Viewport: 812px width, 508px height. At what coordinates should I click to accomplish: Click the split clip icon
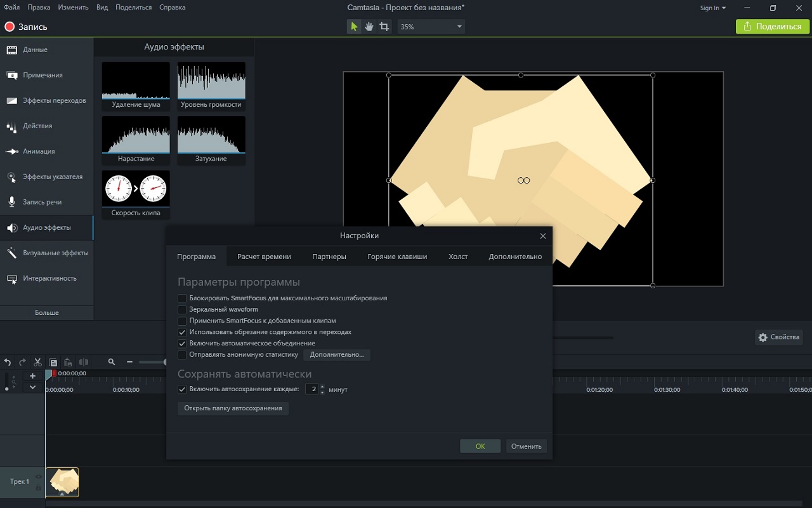[x=83, y=362]
